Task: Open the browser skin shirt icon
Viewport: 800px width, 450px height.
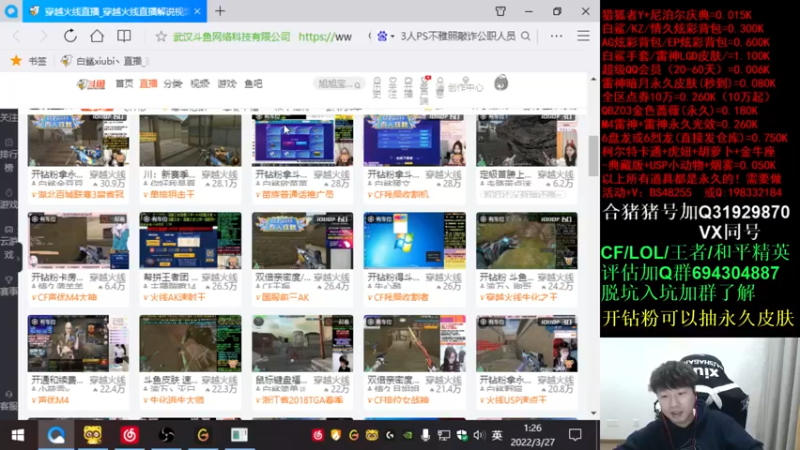Action: click(501, 11)
